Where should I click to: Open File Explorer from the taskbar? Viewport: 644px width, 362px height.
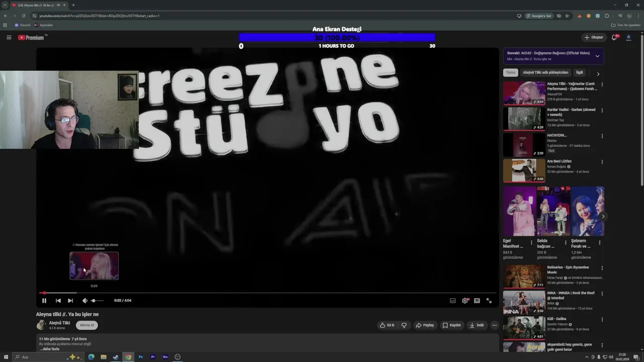104,357
